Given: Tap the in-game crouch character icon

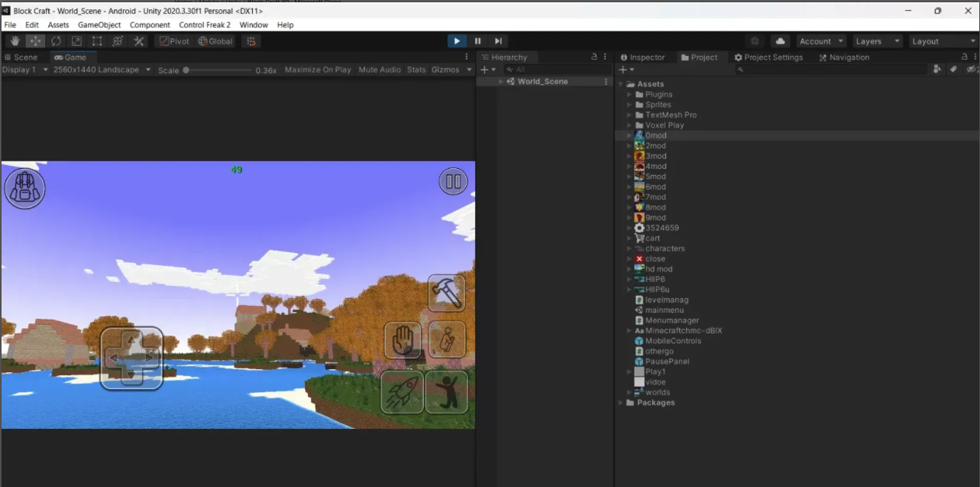Looking at the screenshot, I should [x=447, y=339].
